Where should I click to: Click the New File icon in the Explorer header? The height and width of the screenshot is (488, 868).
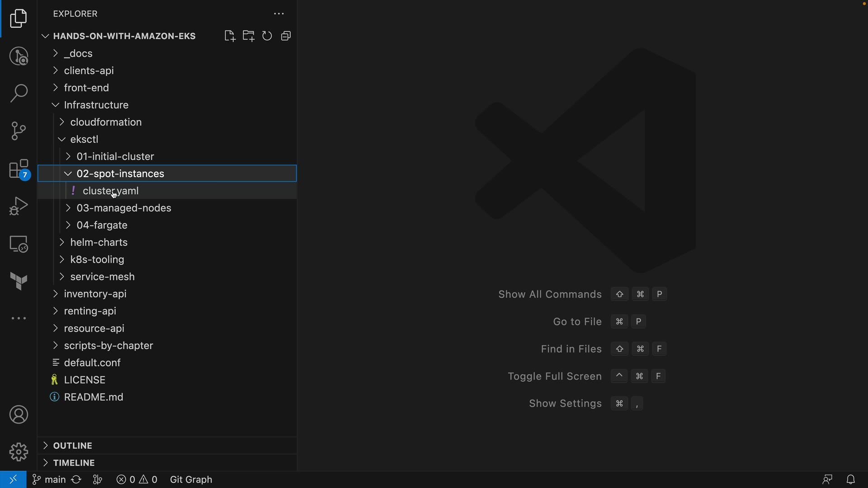click(230, 36)
